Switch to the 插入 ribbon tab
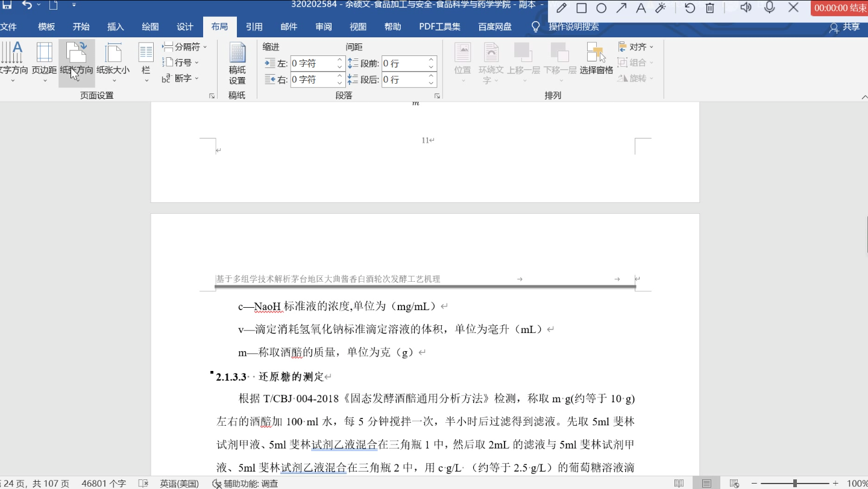 point(115,26)
